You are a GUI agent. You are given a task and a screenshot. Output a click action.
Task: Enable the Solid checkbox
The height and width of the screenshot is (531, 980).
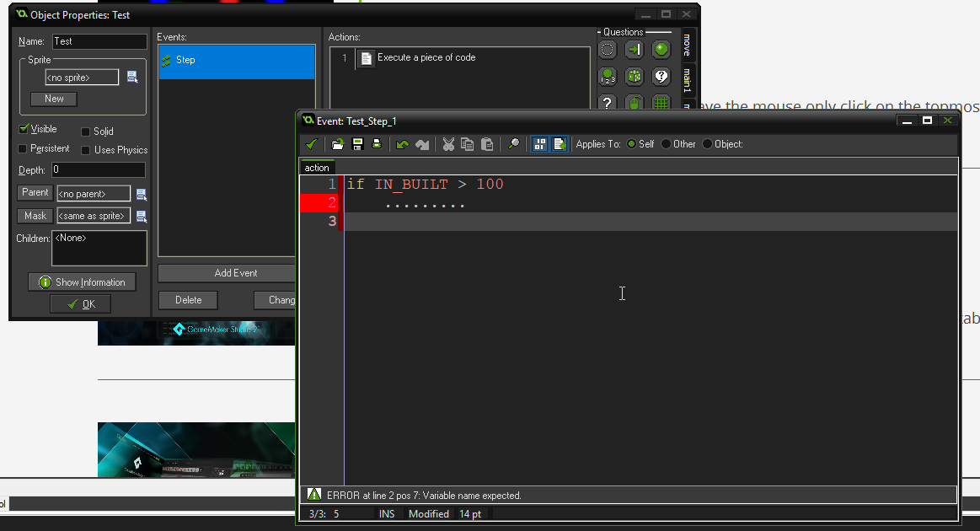[86, 131]
